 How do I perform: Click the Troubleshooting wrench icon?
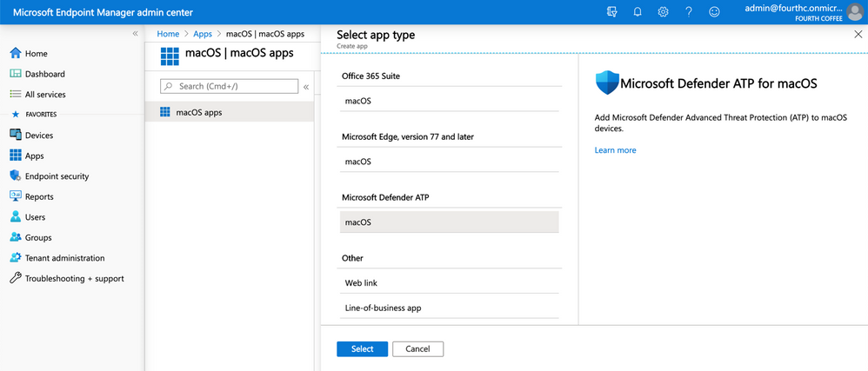[x=16, y=278]
